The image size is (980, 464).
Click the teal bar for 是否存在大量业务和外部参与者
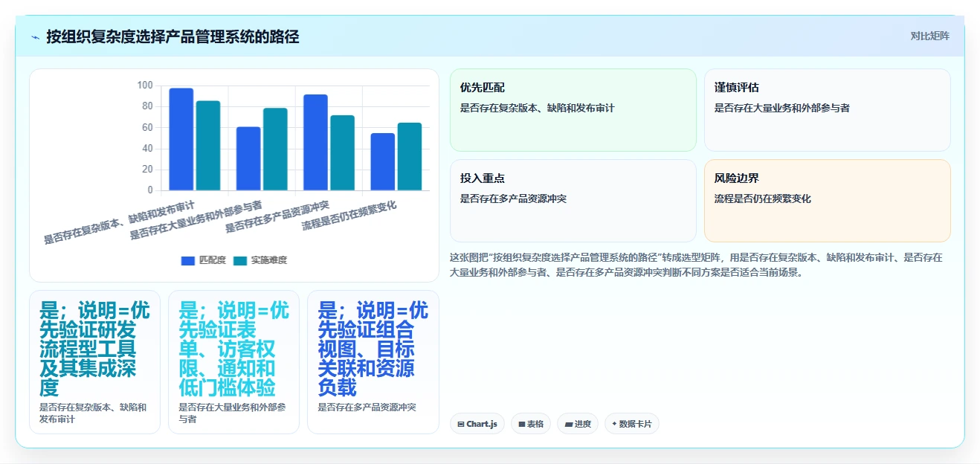coord(275,149)
